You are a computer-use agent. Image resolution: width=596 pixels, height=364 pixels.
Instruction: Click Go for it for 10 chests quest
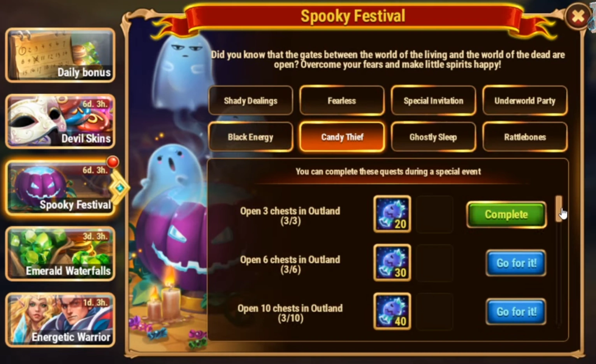(516, 312)
